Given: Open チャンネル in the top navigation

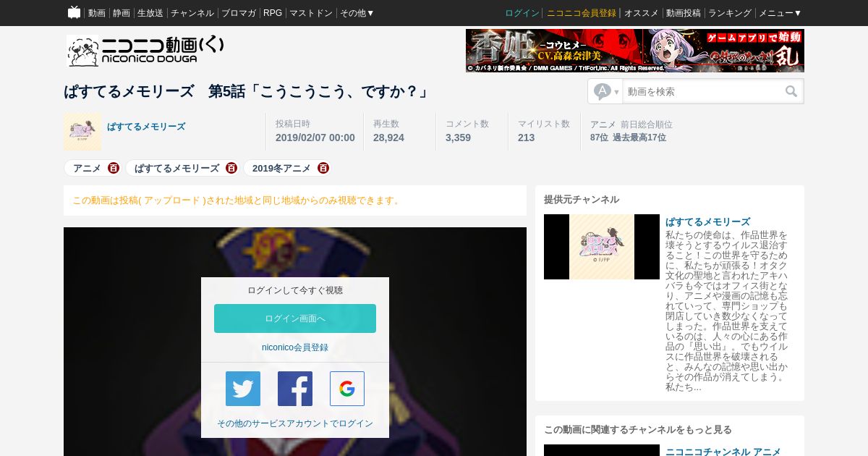Looking at the screenshot, I should click(x=192, y=13).
